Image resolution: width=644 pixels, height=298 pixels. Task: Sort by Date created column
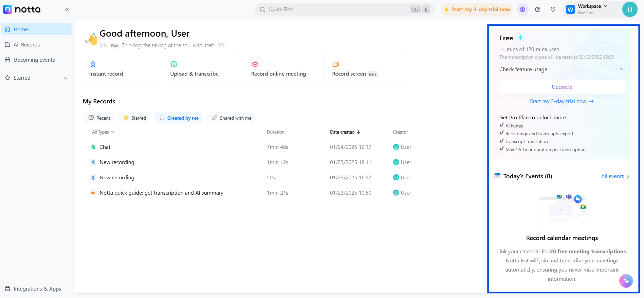[345, 132]
